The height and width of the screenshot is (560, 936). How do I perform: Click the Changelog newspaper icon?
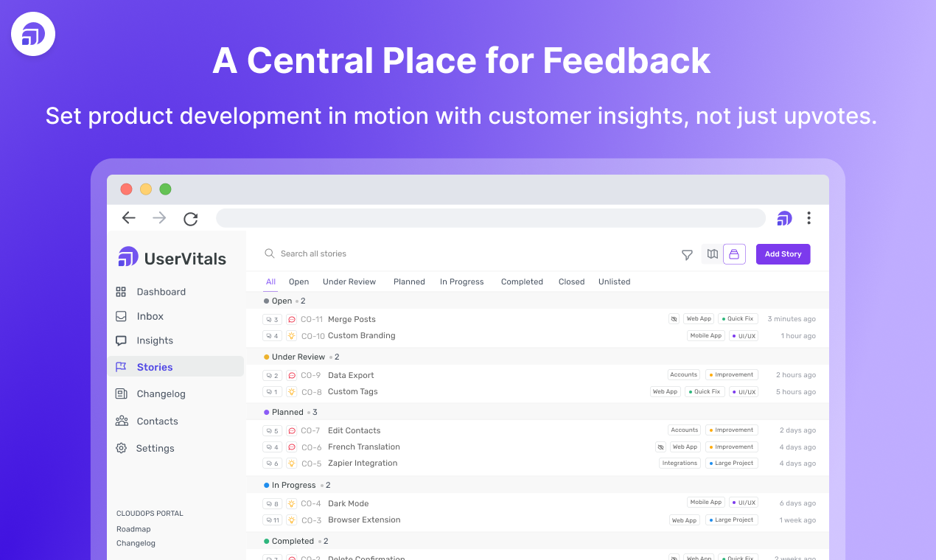(121, 393)
